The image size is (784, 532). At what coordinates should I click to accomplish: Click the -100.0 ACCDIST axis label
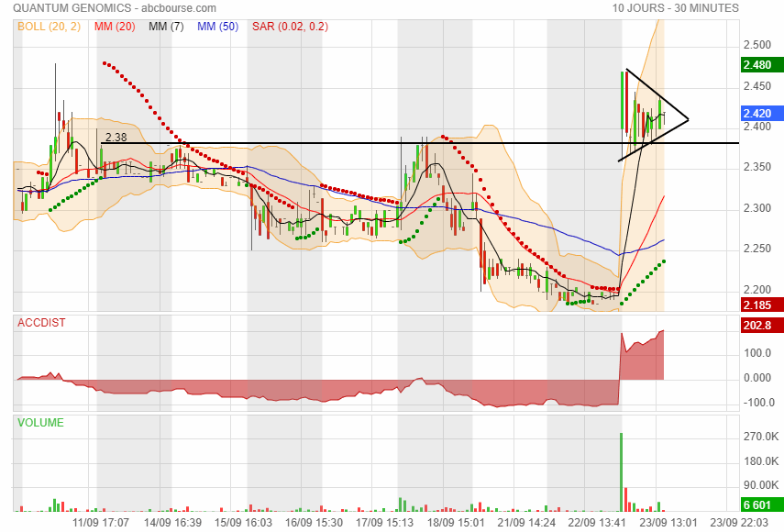click(x=757, y=403)
